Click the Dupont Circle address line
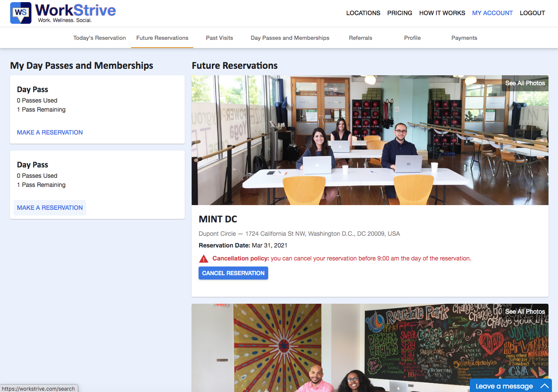Image resolution: width=558 pixels, height=392 pixels. point(299,234)
